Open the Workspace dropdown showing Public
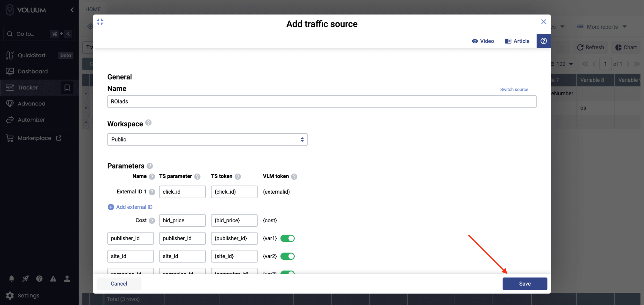Viewport: 644px width, 305px height. coord(207,139)
